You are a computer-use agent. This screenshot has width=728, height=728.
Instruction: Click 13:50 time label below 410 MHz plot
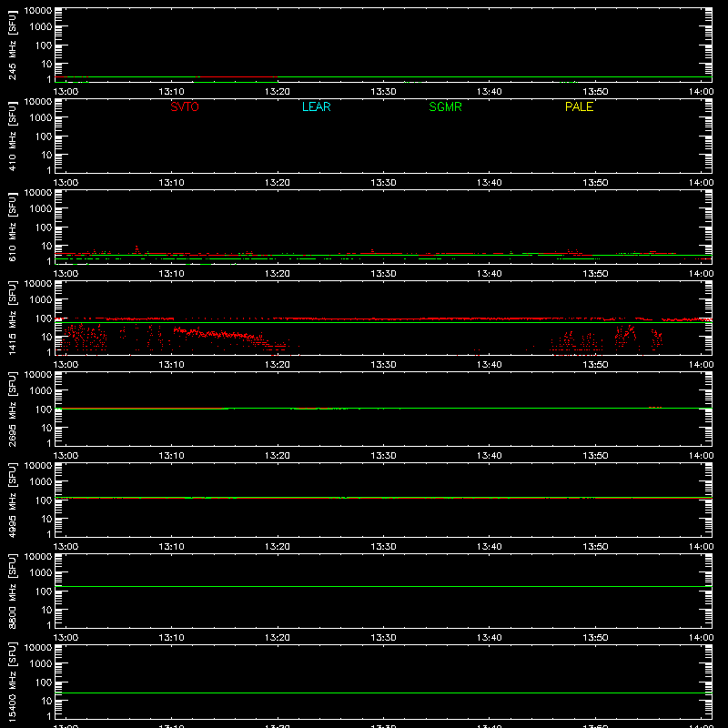click(595, 183)
